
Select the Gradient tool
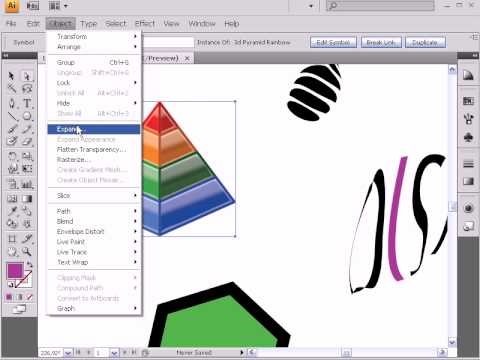coord(27,199)
